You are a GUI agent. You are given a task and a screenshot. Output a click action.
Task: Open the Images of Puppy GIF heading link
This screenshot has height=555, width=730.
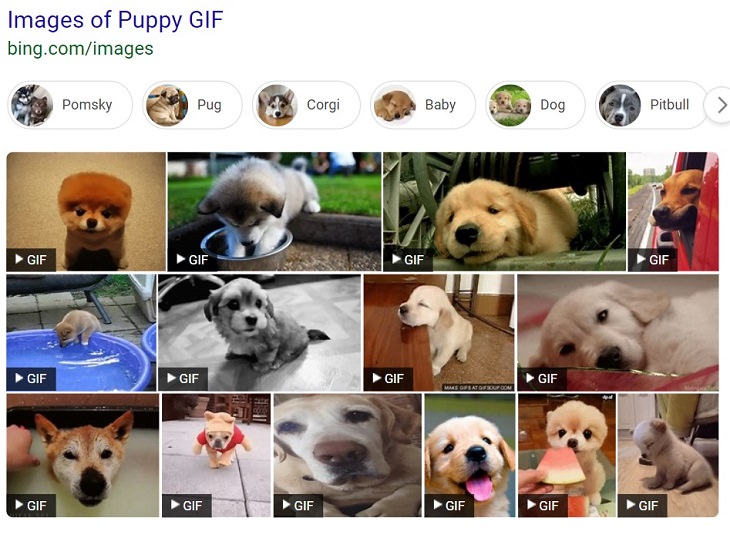(x=115, y=20)
